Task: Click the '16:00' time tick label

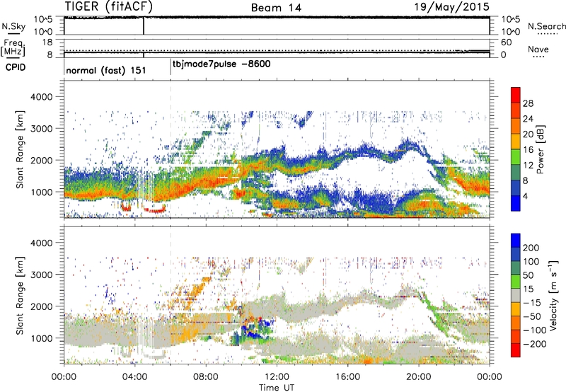Action: 347,377
